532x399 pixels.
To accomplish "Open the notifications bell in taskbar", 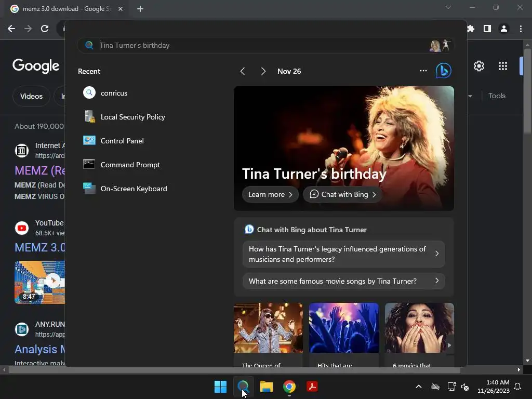I will [x=517, y=387].
